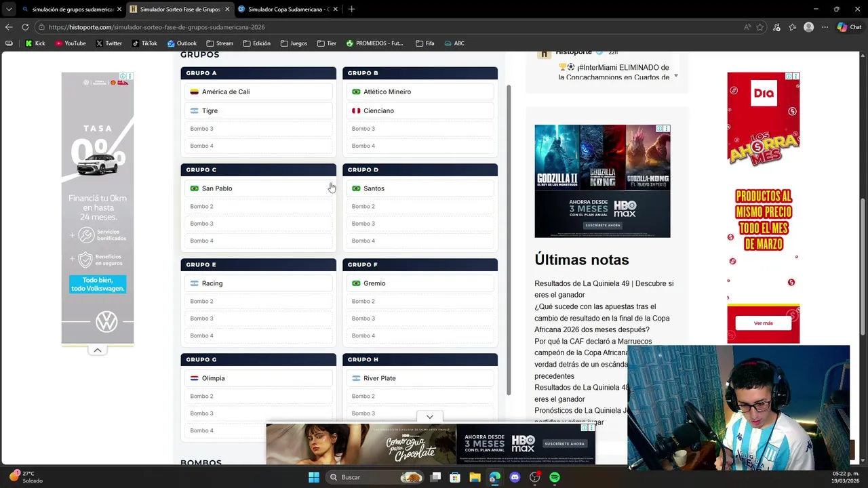
Task: Select Racing in Grupo E
Action: (258, 283)
